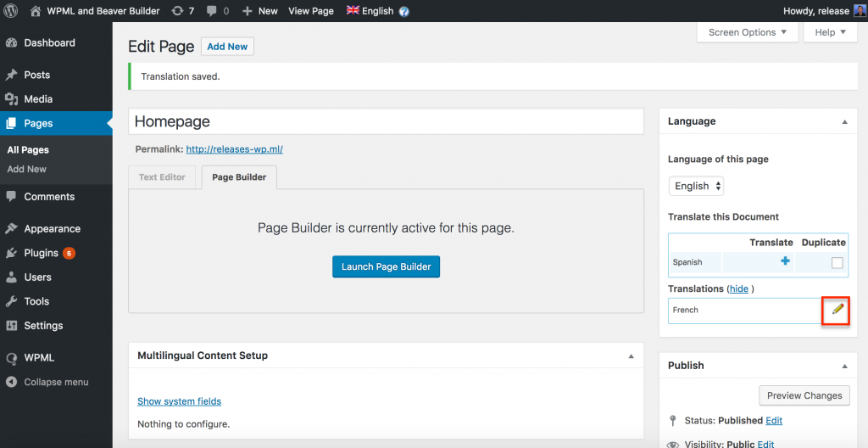Click the Media icon in sidebar
Viewport: 868px width, 448px height.
[11, 99]
